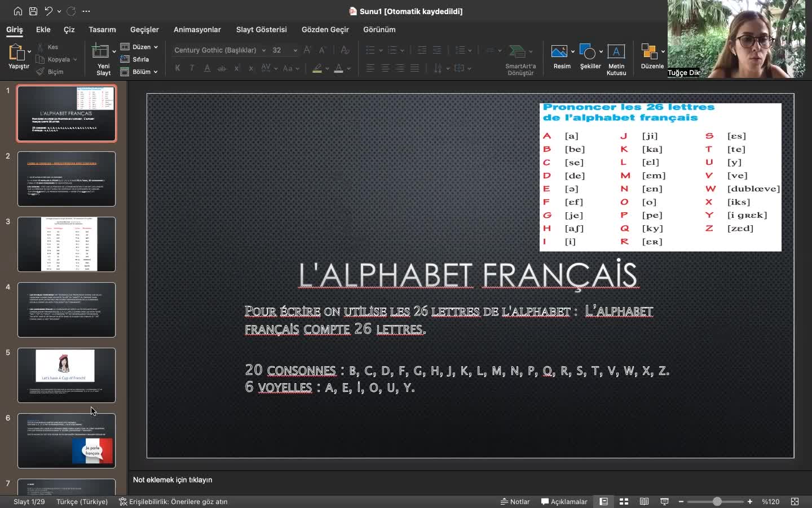Open the Görünüm tab
Screen dimensions: 812x508
(379, 29)
